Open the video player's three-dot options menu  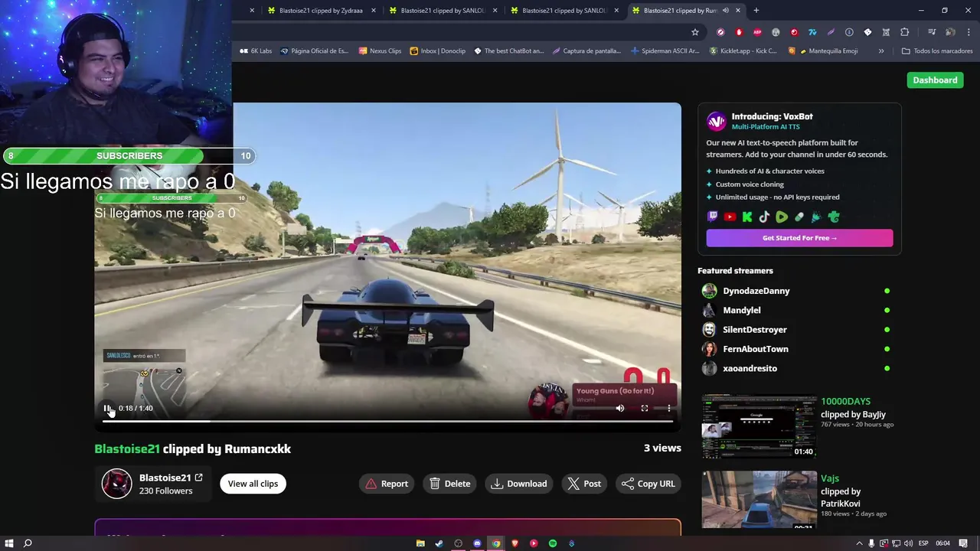(669, 408)
